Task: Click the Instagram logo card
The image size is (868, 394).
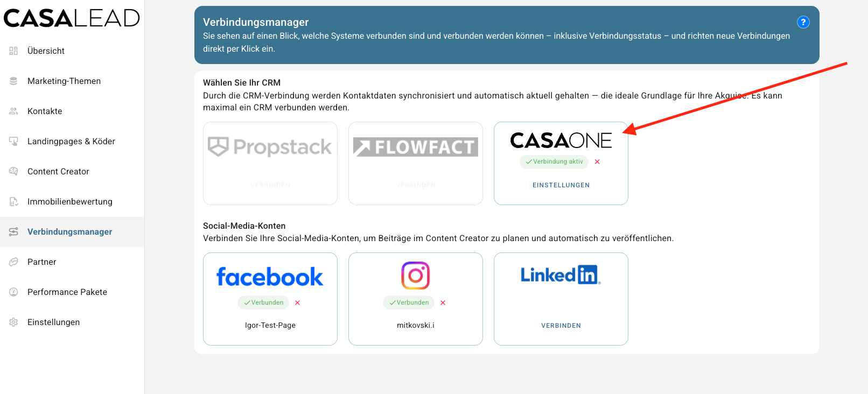Action: (x=416, y=276)
